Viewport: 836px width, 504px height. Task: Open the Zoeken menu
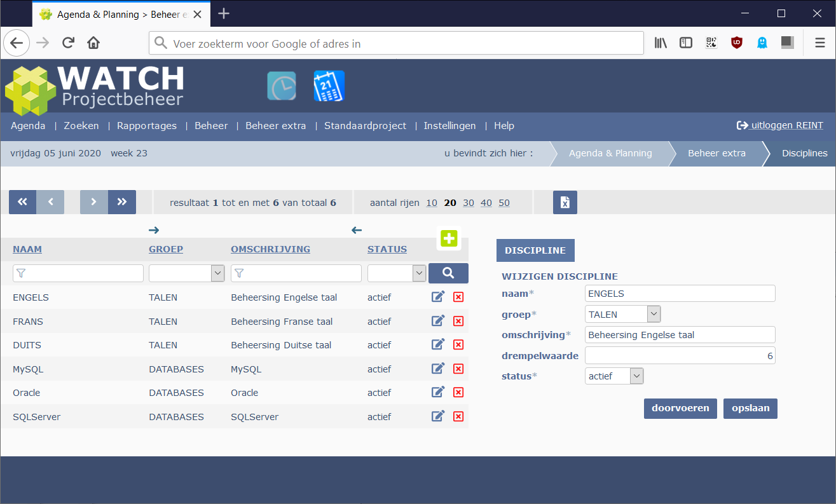[x=81, y=126]
